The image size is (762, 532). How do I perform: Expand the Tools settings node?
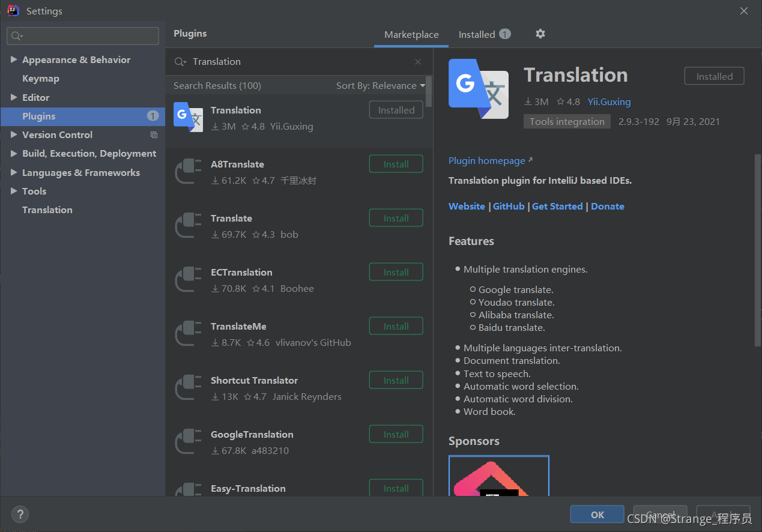[14, 192]
